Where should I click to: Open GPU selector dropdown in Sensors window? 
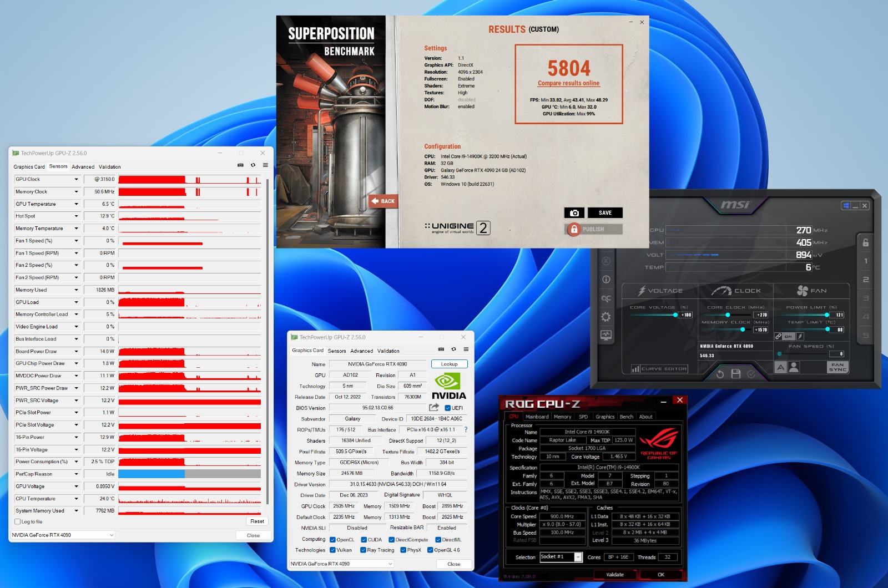[x=63, y=535]
